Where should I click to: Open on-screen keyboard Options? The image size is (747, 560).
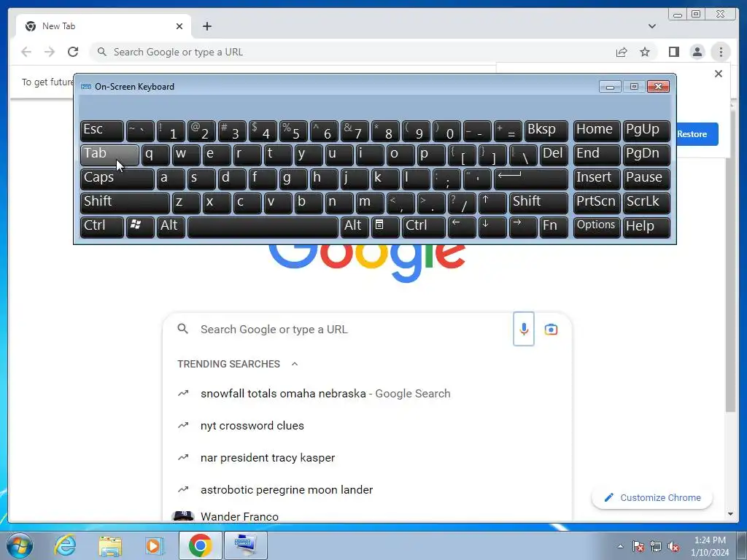point(597,227)
